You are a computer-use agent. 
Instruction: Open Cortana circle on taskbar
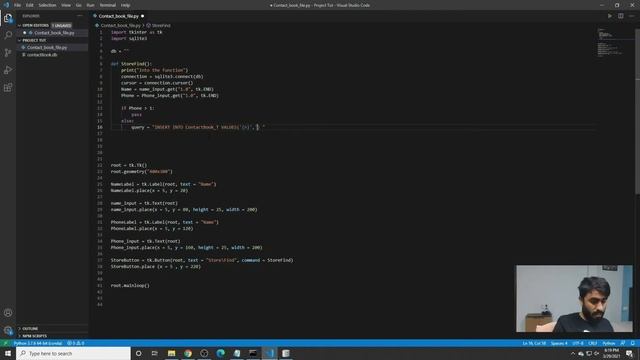[139, 353]
